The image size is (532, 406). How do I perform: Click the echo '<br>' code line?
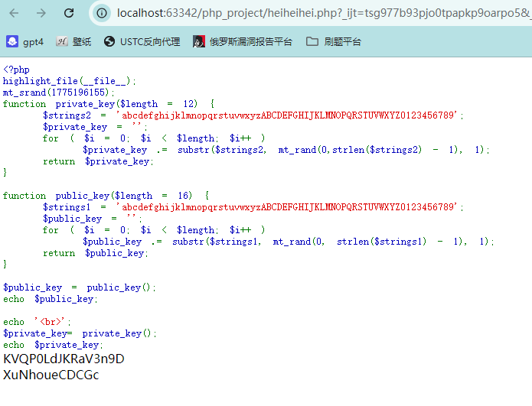point(39,322)
